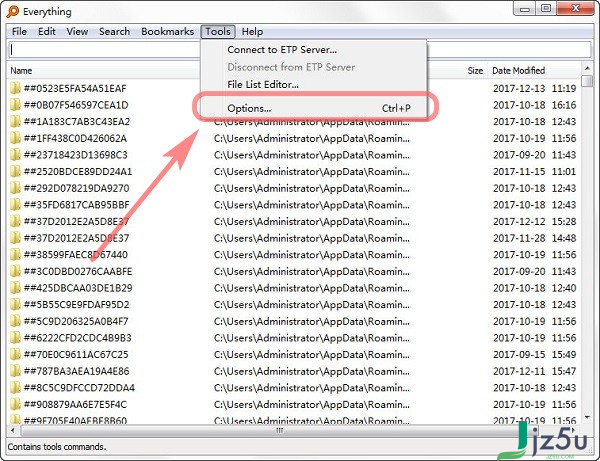Click vertical scrollbar thumb

pyautogui.click(x=587, y=81)
